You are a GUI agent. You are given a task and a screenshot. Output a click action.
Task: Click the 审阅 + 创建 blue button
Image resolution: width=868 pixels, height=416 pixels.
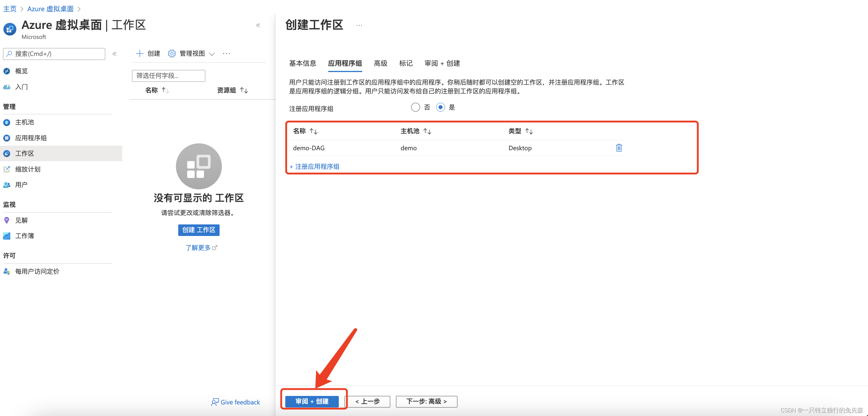point(312,401)
